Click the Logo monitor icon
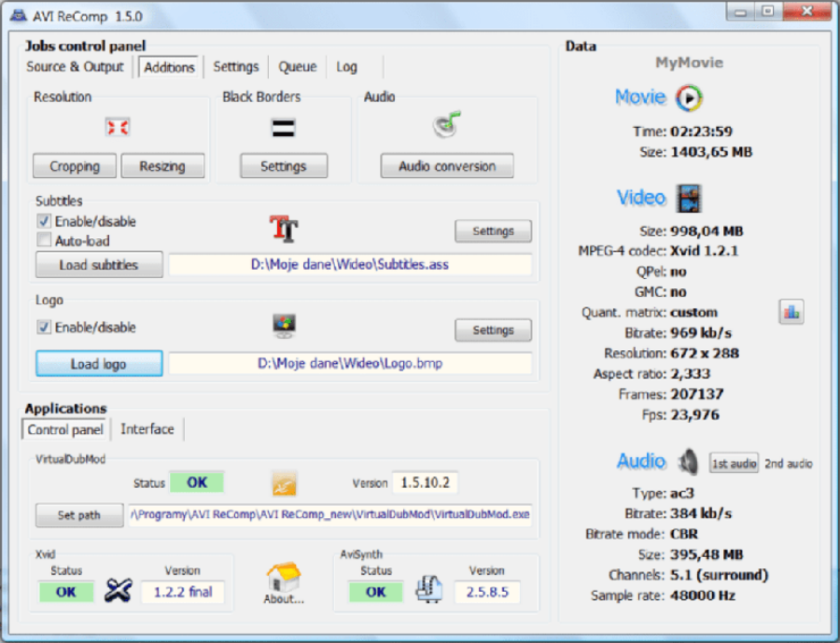Viewport: 840px width, 643px height. (284, 327)
